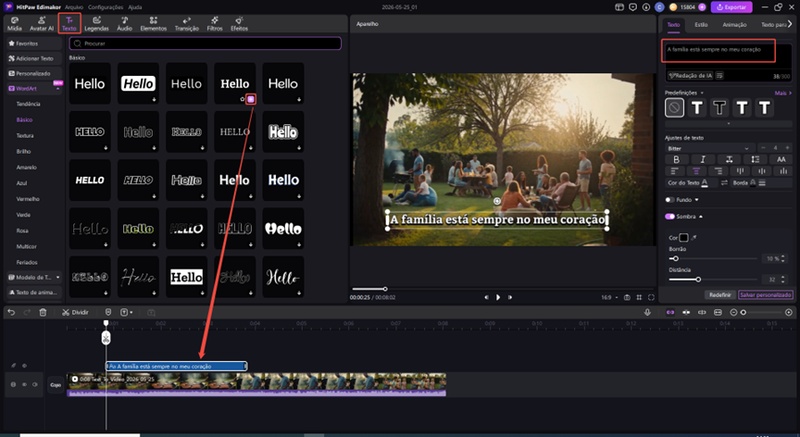
Task: Enable the Fundo toggle
Action: tap(670, 200)
